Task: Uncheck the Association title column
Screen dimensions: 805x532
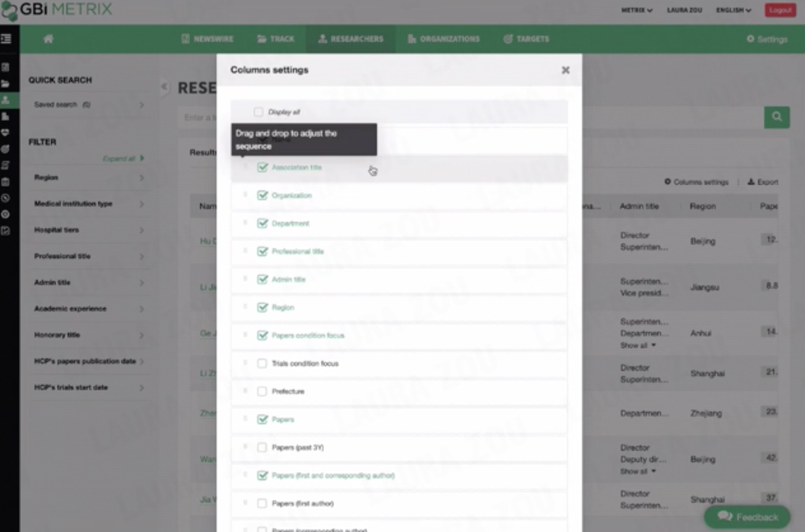Action: (x=263, y=167)
